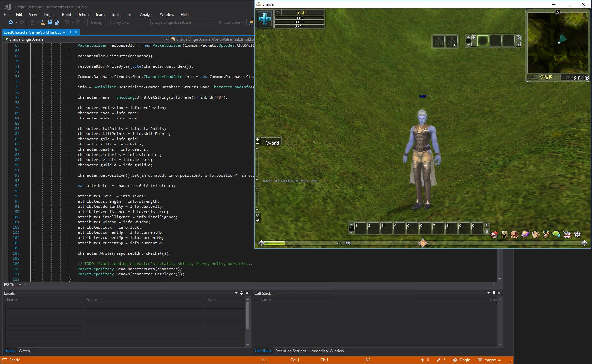
Task: Toggle the checkmark box in chat panel
Action: point(258,215)
